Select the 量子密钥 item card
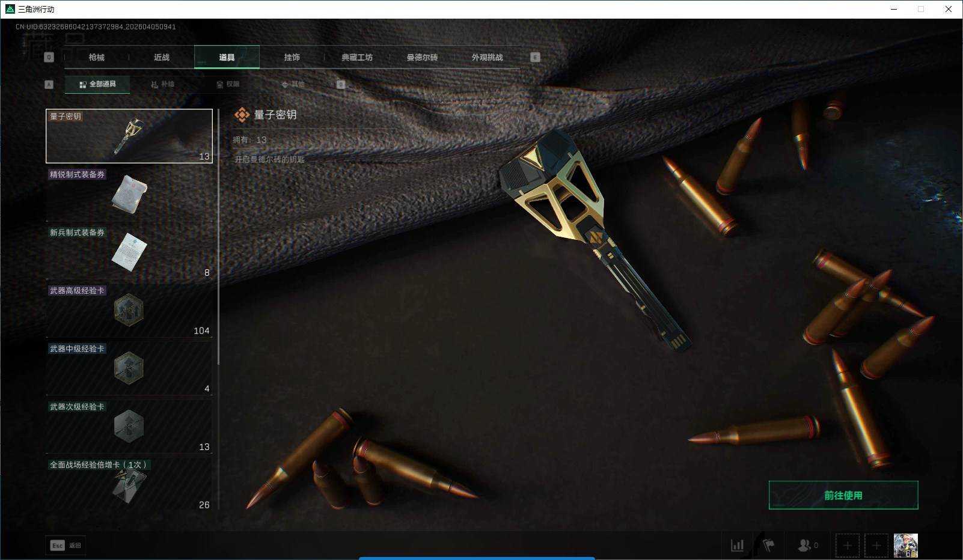Image resolution: width=963 pixels, height=560 pixels. [129, 136]
